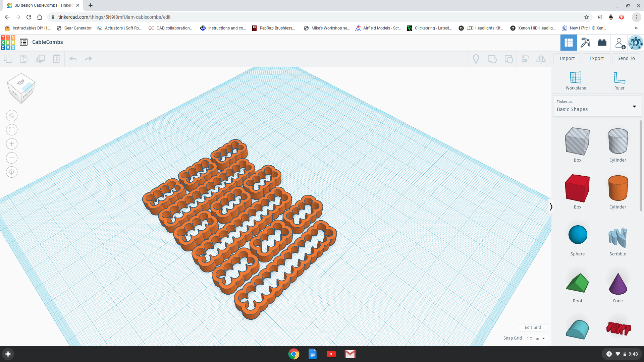
Task: Collapse the shapes panel chevron
Action: pyautogui.click(x=551, y=206)
